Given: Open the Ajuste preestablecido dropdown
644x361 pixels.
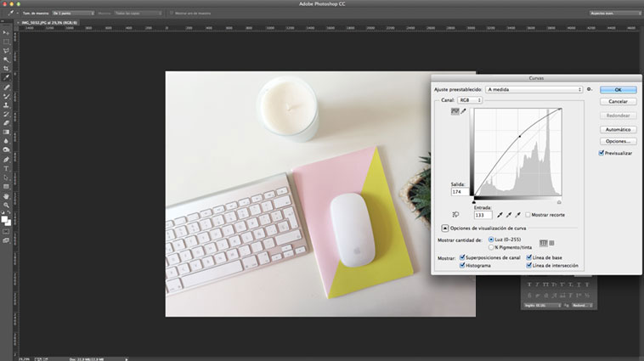Looking at the screenshot, I should (534, 89).
